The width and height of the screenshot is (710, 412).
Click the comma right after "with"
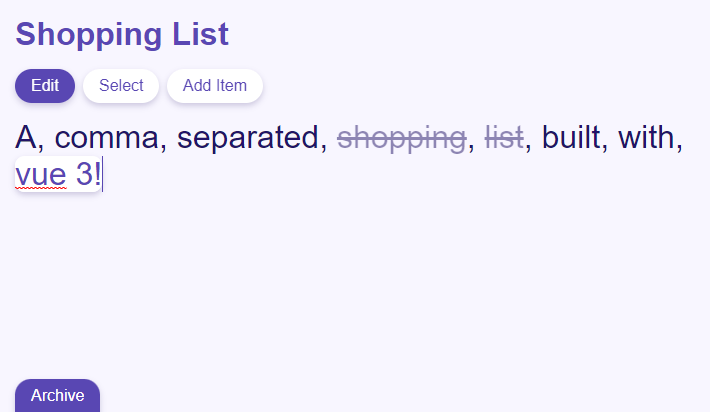tap(679, 146)
